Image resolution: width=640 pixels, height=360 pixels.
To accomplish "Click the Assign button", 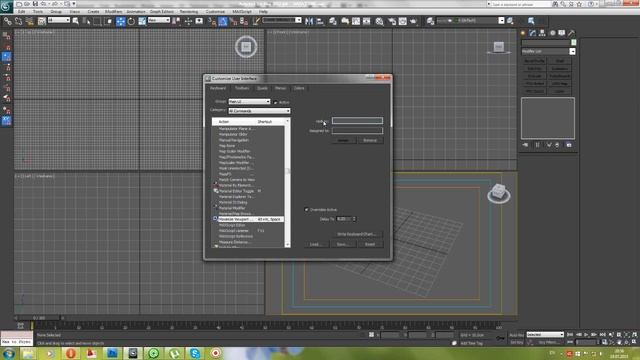I will click(x=343, y=140).
